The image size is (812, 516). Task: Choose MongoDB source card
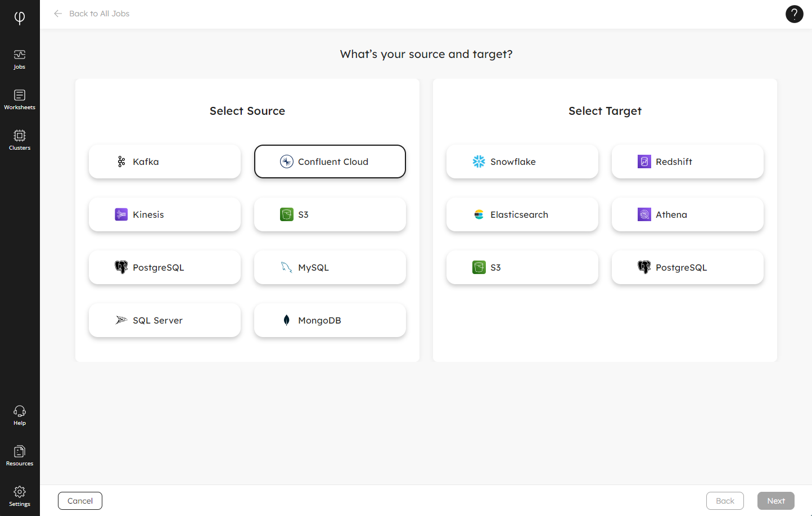(330, 320)
